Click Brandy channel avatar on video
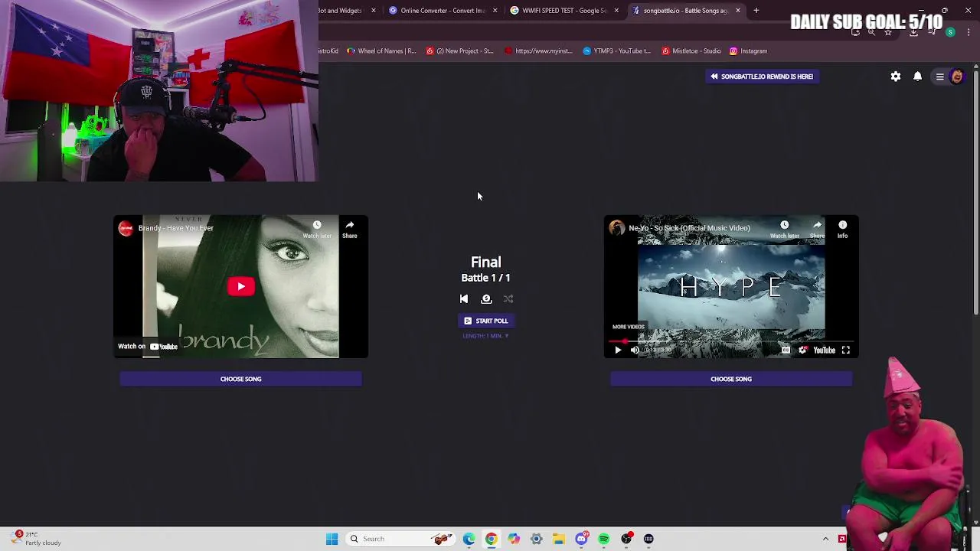The height and width of the screenshot is (551, 980). [x=126, y=228]
